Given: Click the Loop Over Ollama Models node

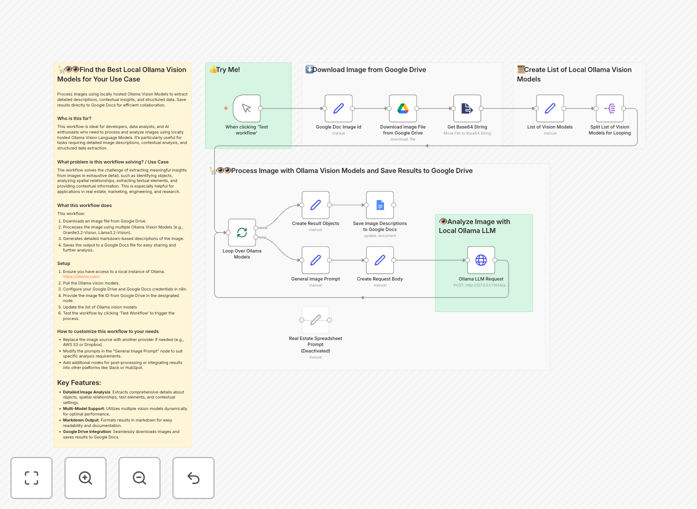Looking at the screenshot, I should pos(242,232).
